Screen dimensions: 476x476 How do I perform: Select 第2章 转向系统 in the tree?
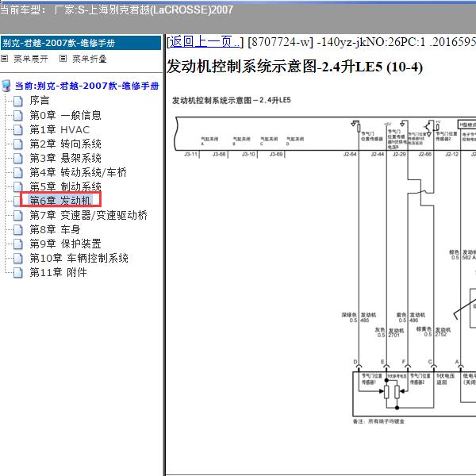(x=65, y=144)
